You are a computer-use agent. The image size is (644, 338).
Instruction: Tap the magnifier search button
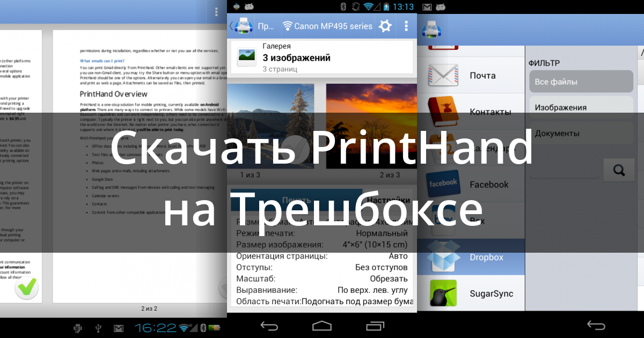coord(619,170)
